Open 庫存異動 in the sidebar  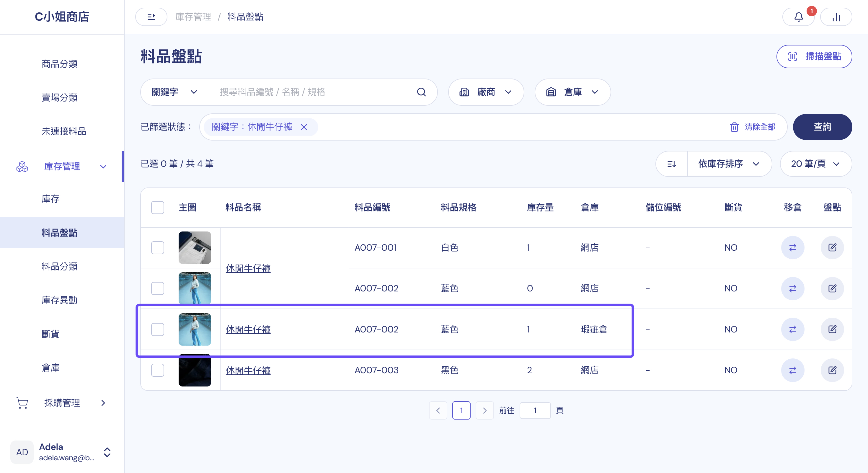60,300
